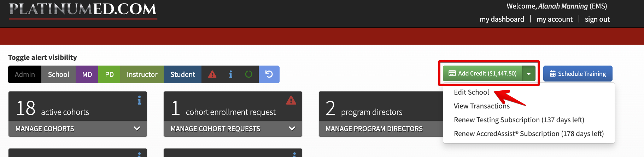
Task: Choose View Transactions menu item
Action: tap(482, 106)
